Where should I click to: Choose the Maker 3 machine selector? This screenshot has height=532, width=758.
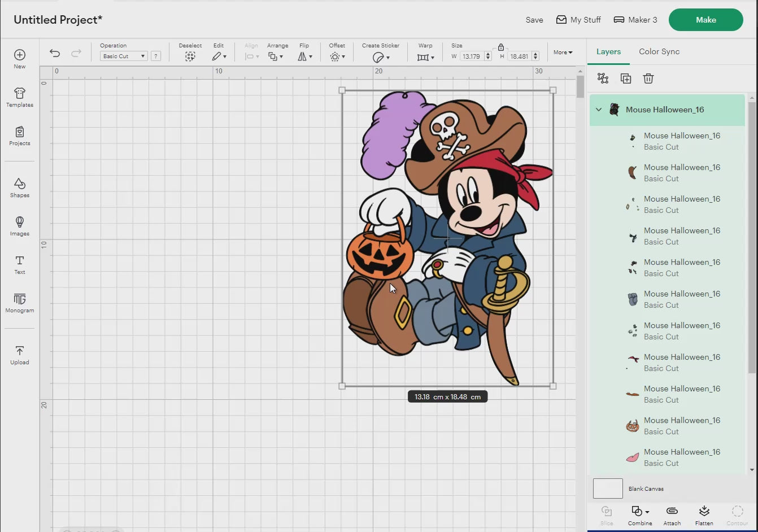pos(635,20)
